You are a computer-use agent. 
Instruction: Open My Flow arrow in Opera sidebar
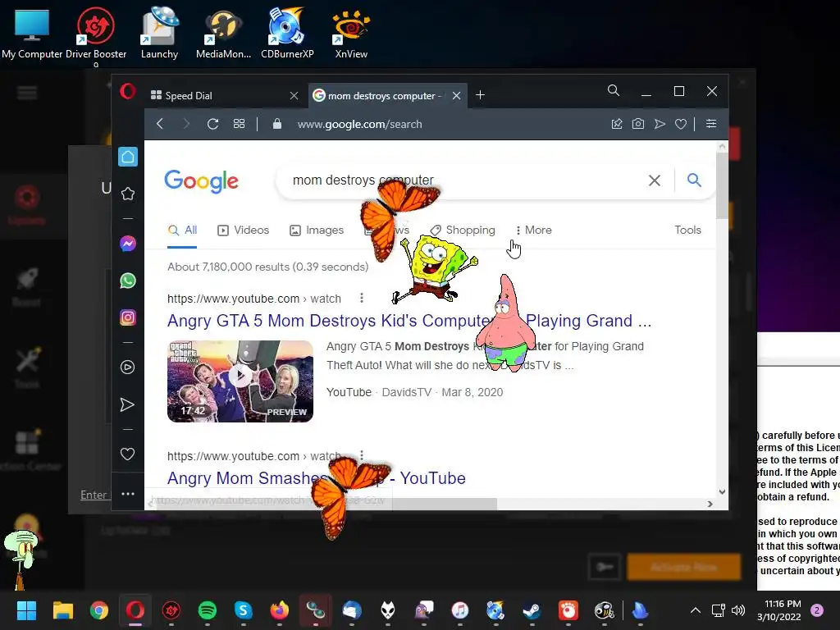point(127,404)
